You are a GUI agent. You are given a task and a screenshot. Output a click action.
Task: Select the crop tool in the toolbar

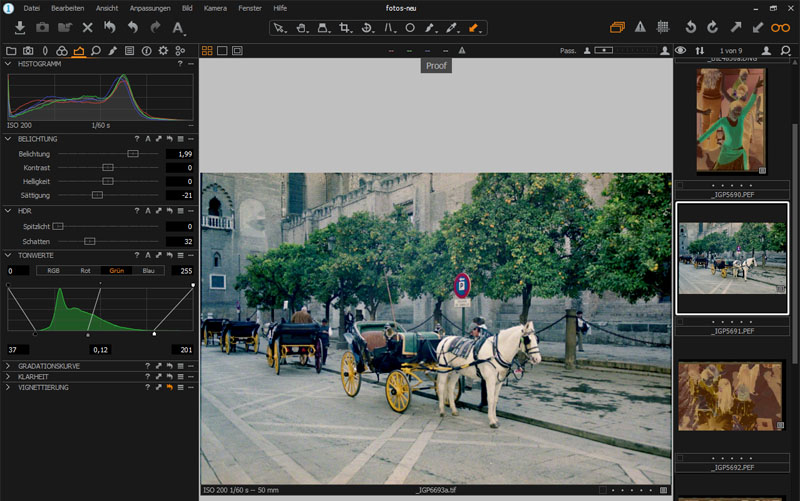coord(345,28)
